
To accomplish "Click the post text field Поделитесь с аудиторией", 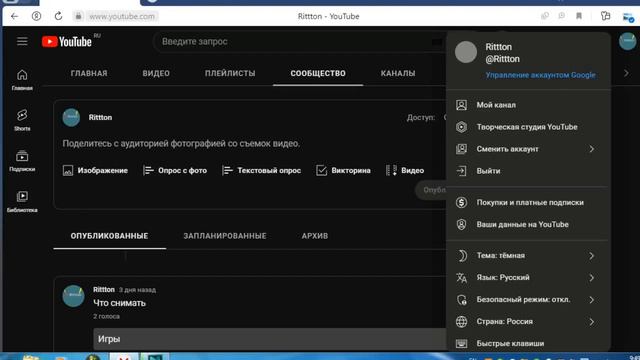I will 181,144.
